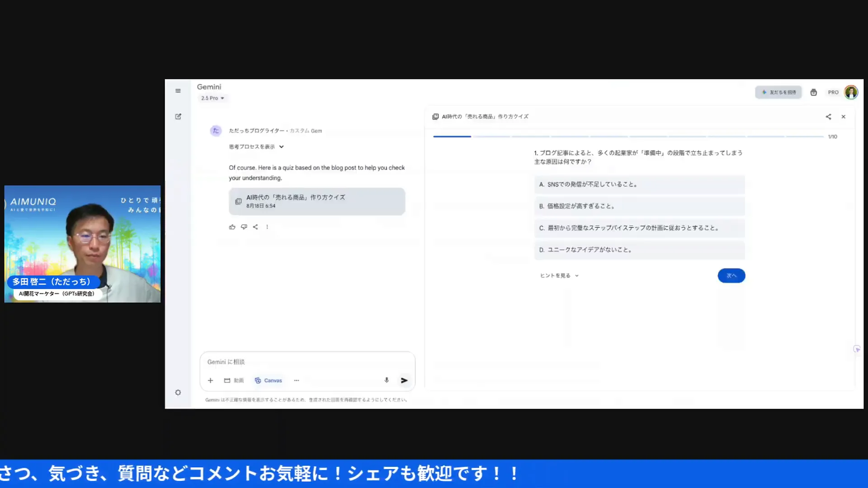
Task: Activate the microphone input
Action: coord(387,380)
